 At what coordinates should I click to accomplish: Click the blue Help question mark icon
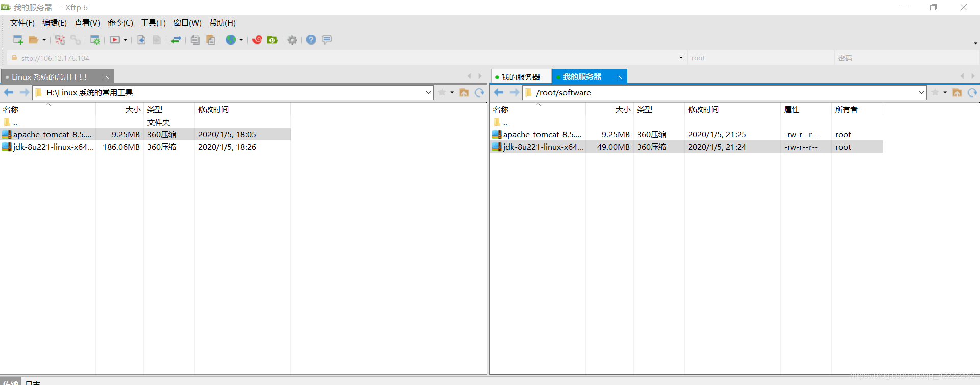pyautogui.click(x=311, y=40)
